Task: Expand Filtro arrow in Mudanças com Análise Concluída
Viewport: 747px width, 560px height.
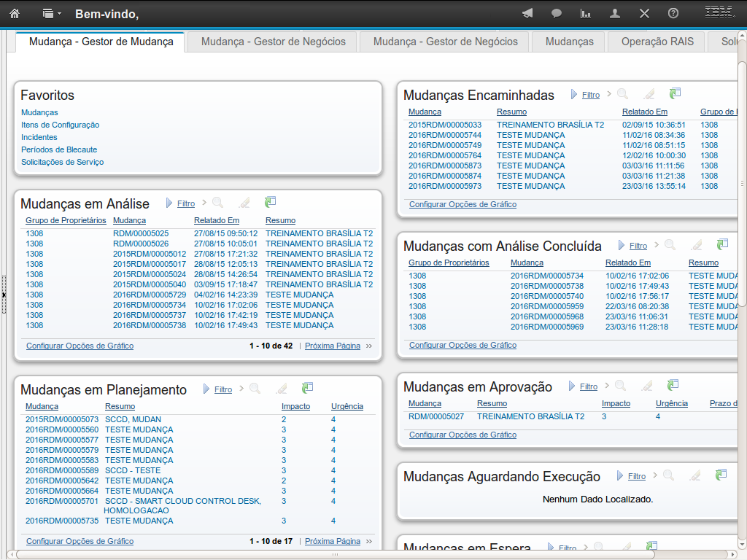Action: tap(622, 246)
